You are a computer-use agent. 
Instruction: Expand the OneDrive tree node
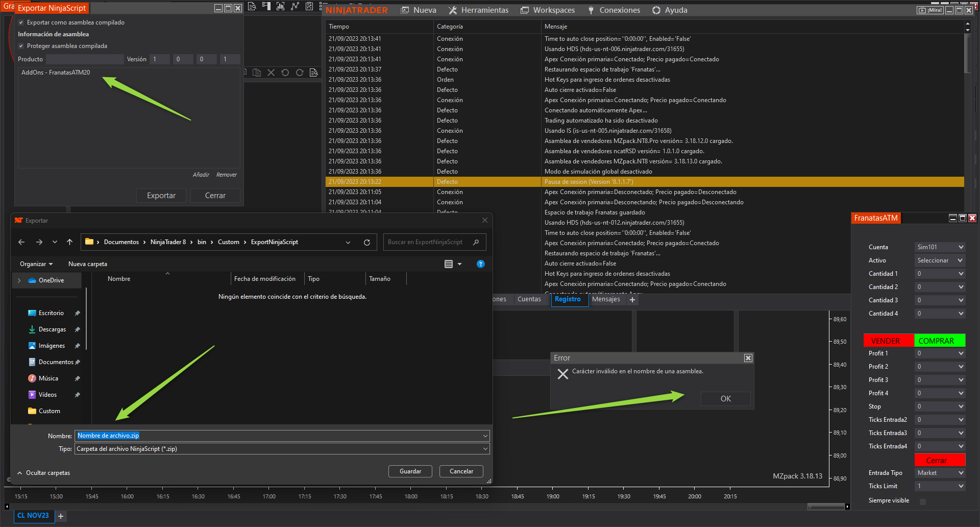pos(19,280)
